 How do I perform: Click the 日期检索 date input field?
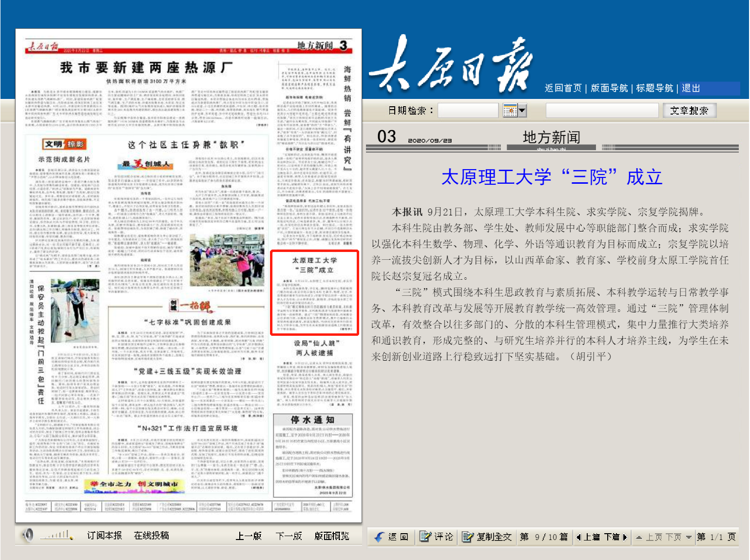click(x=468, y=111)
